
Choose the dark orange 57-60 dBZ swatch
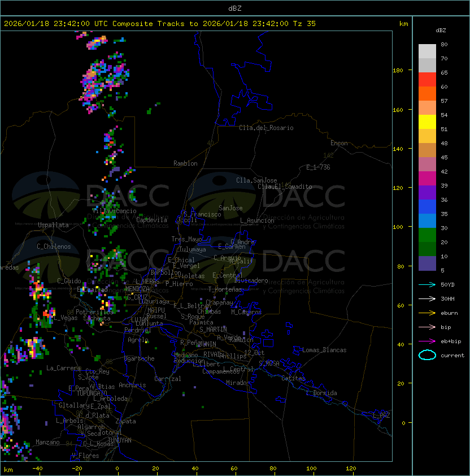click(x=427, y=93)
